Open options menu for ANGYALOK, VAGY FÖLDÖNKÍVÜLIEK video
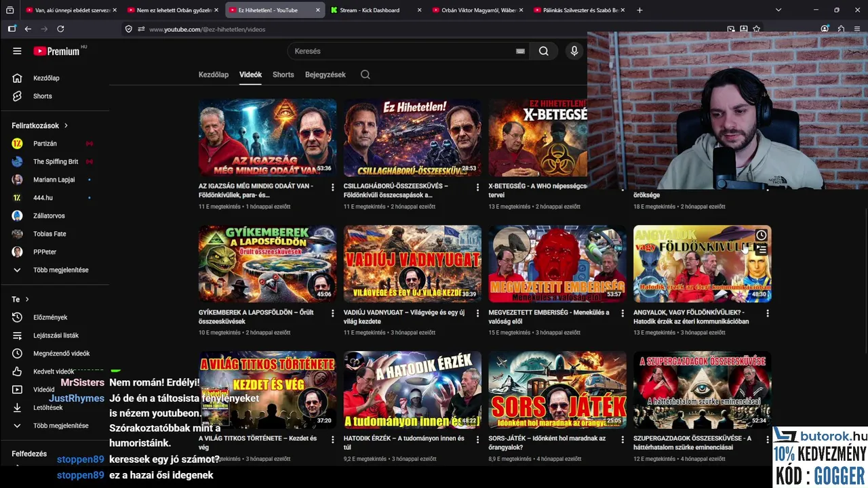Screen dimensions: 868x488 click(768, 313)
